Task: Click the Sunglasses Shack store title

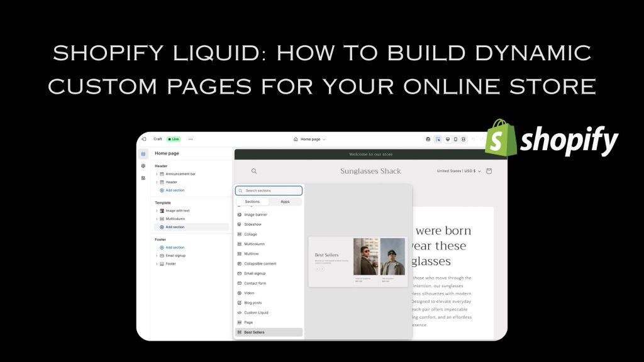Action: (x=370, y=171)
